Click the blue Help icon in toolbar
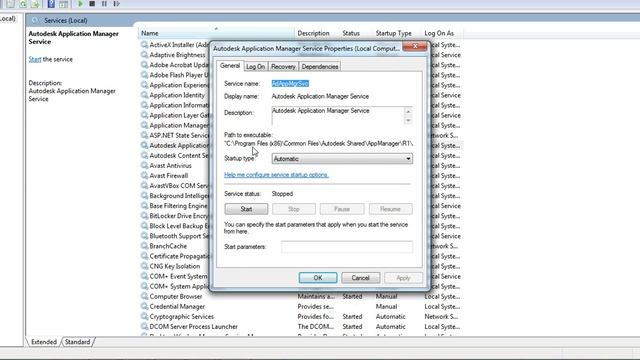This screenshot has width=640, height=360. [51, 4]
